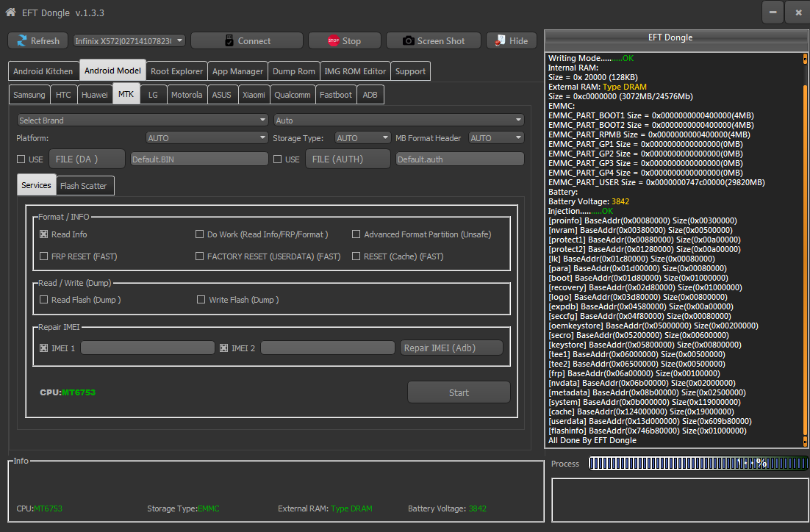Screen dimensions: 810x532
Task: Click the FILE (DA) button
Action: click(87, 159)
